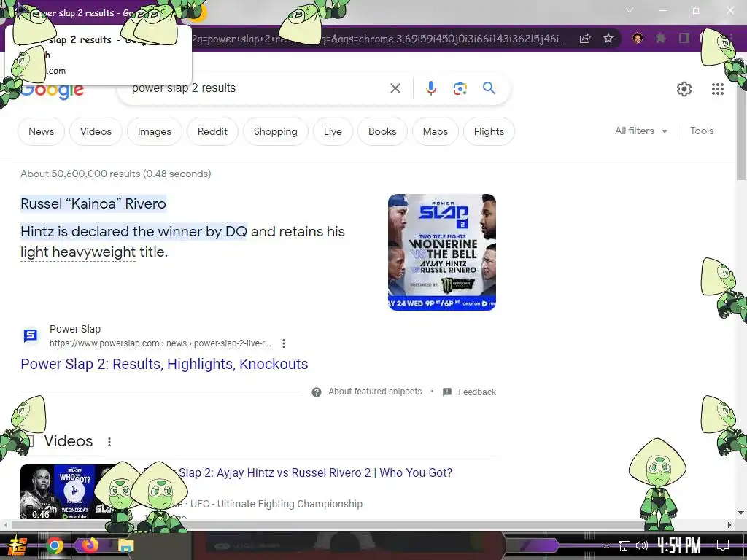Image resolution: width=747 pixels, height=560 pixels.
Task: Select the News filter chip
Action: [x=41, y=131]
